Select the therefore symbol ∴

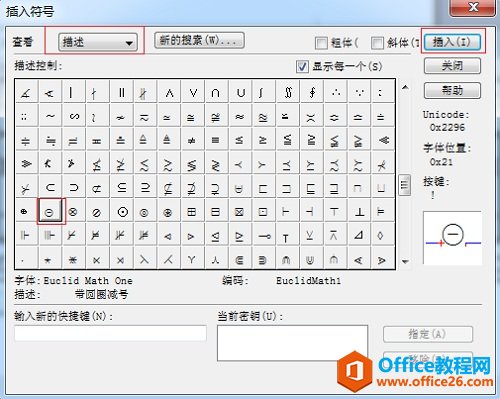pyautogui.click(x=336, y=92)
